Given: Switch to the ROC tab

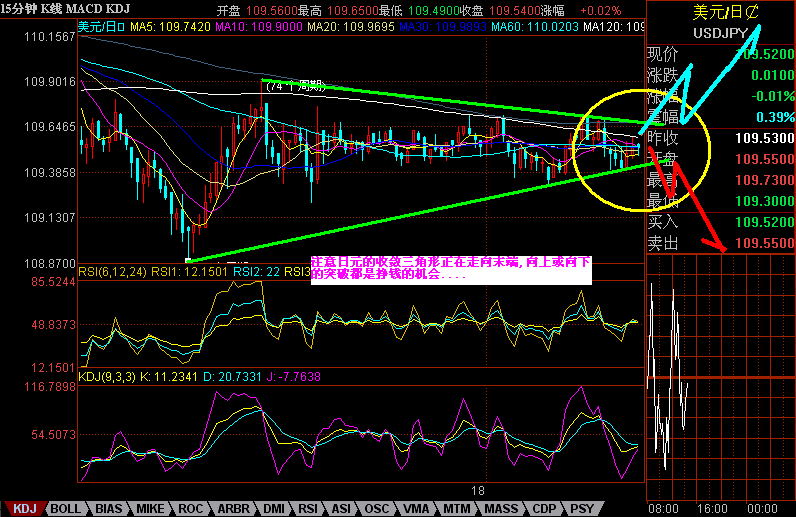Looking at the screenshot, I should point(191,508).
